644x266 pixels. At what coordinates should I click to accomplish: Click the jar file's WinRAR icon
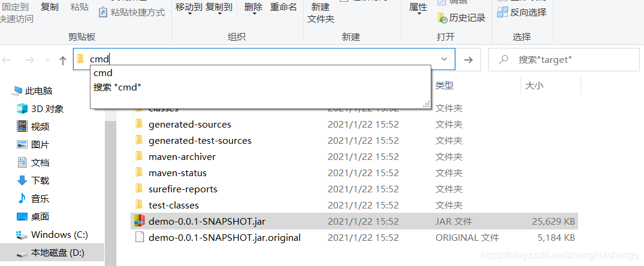[140, 221]
